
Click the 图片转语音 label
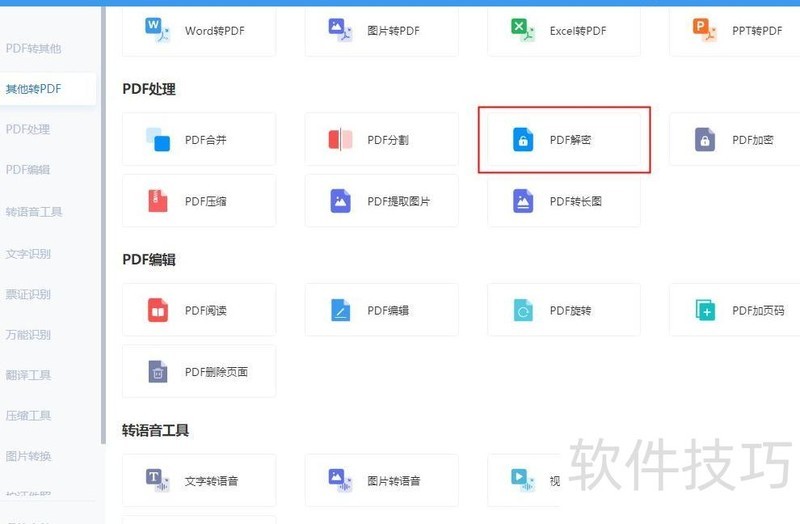[x=393, y=481]
